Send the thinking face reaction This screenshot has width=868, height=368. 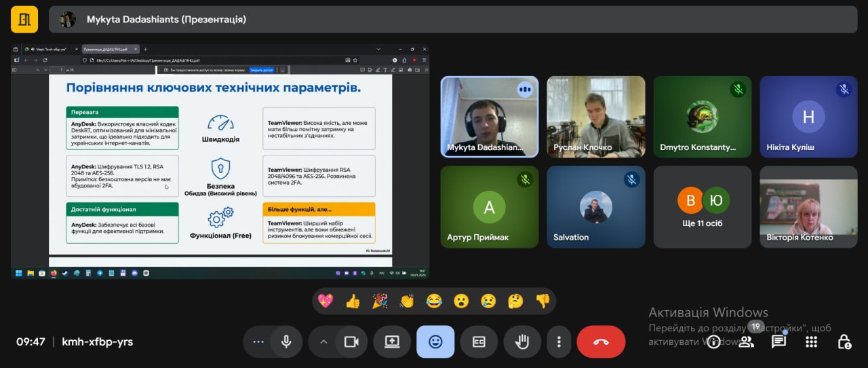[x=515, y=301]
